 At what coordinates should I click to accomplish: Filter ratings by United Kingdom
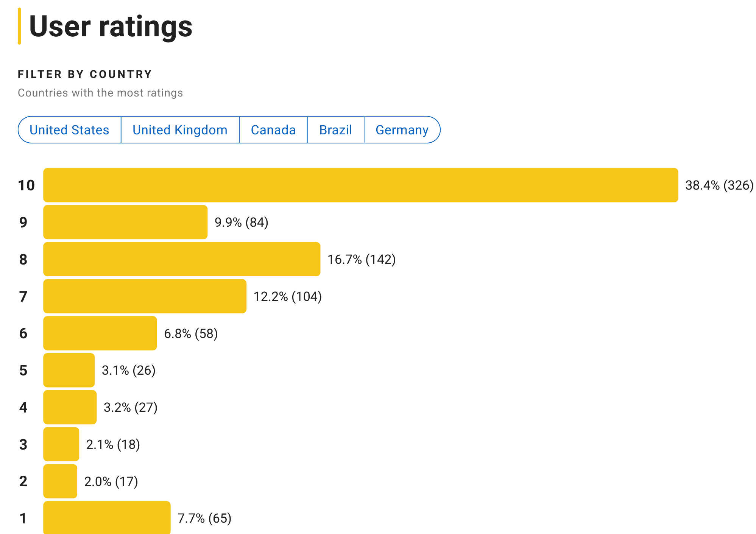180,130
